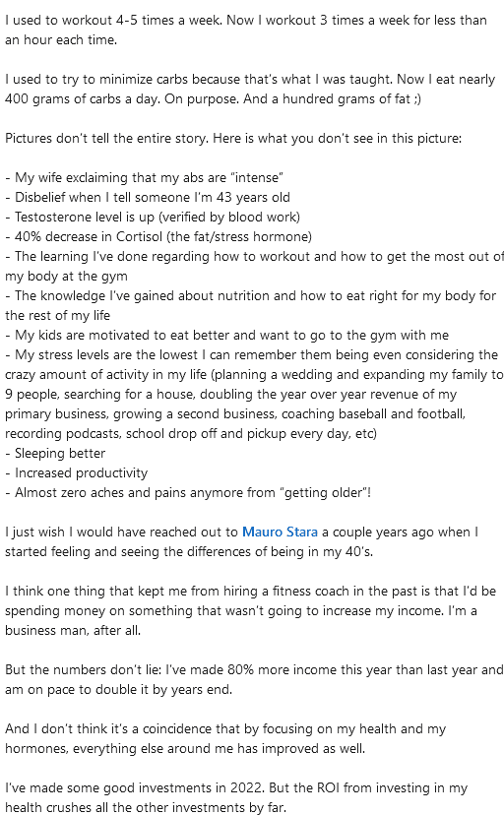The image size is (504, 815).
Task: Click the line about wife exclaiming abs "intense"
Action: 145,178
